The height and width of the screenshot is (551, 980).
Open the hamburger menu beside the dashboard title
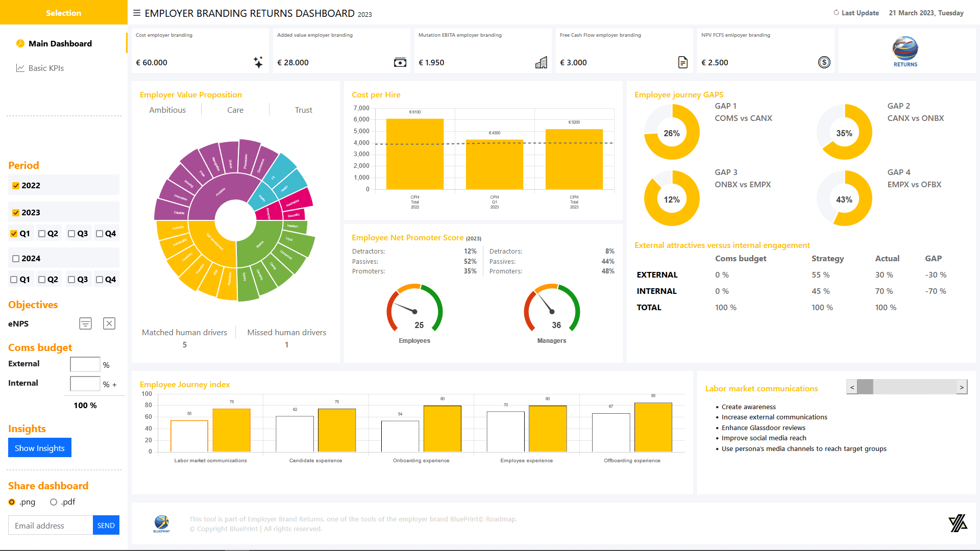tap(137, 13)
